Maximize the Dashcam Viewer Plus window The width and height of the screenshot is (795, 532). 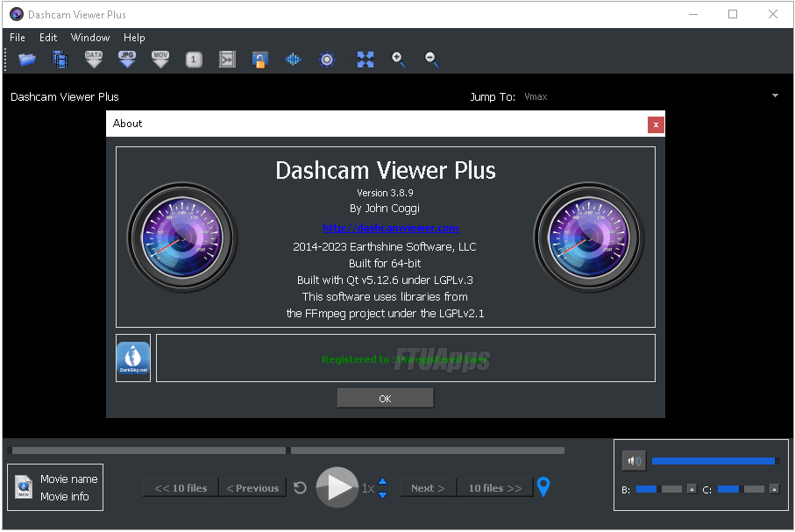[733, 14]
